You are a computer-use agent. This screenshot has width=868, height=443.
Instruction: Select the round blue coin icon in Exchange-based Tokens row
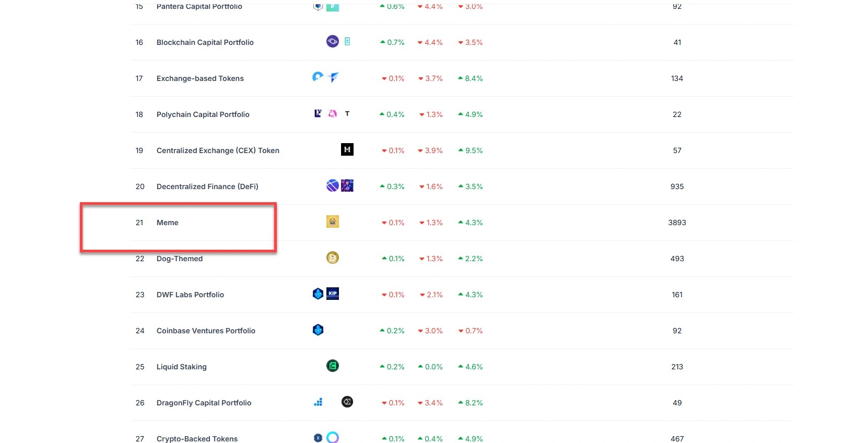(x=318, y=77)
